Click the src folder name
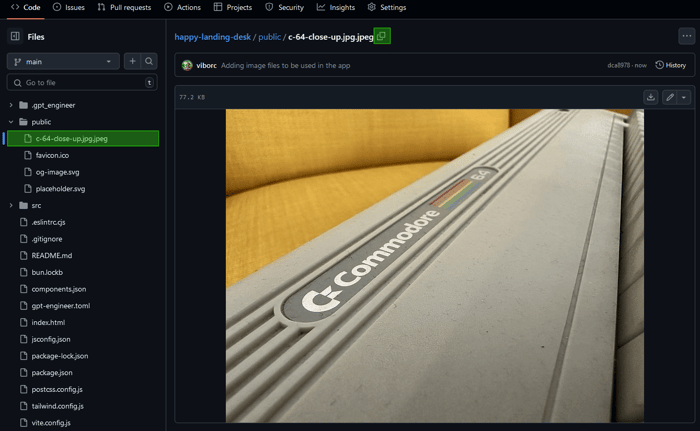Screen dimensions: 700x431 pos(36,205)
